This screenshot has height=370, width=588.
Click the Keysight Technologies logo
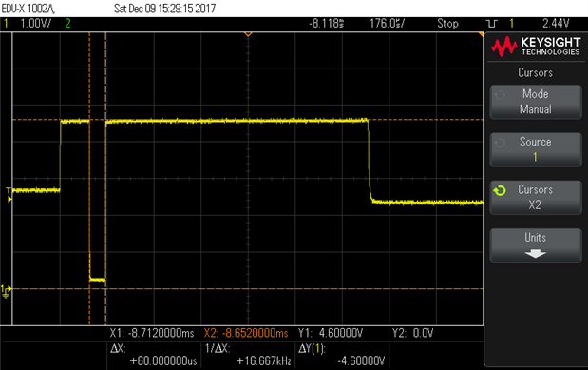(536, 47)
